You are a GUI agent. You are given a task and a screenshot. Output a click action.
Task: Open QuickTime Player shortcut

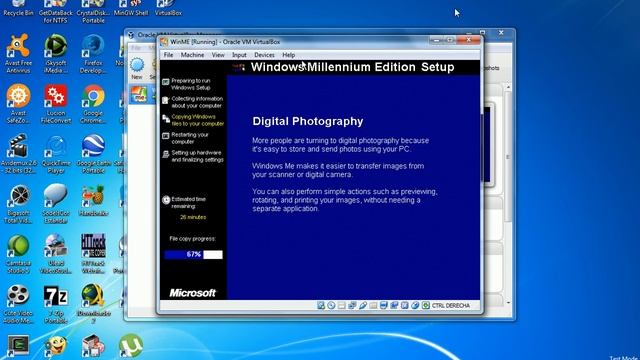pyautogui.click(x=56, y=154)
